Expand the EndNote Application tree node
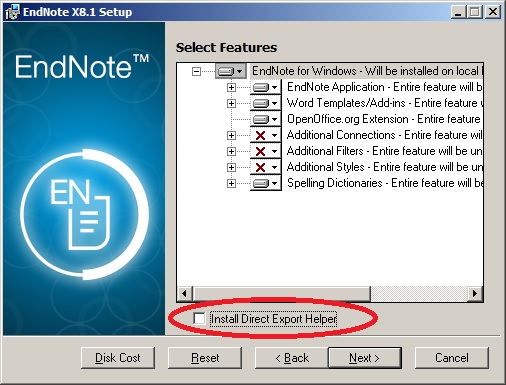The height and width of the screenshot is (385, 506). 231,87
